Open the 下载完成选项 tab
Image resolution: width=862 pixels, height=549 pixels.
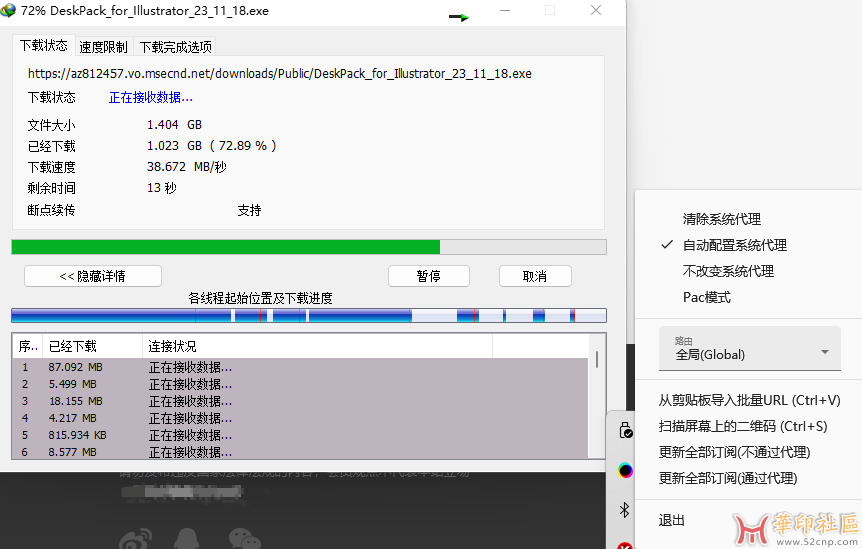[x=175, y=47]
